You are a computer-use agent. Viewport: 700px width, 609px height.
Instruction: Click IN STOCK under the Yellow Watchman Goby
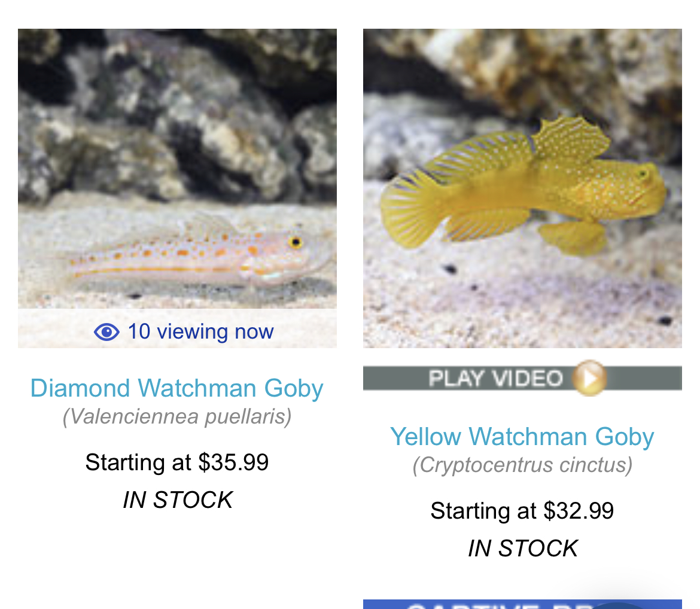pos(522,549)
